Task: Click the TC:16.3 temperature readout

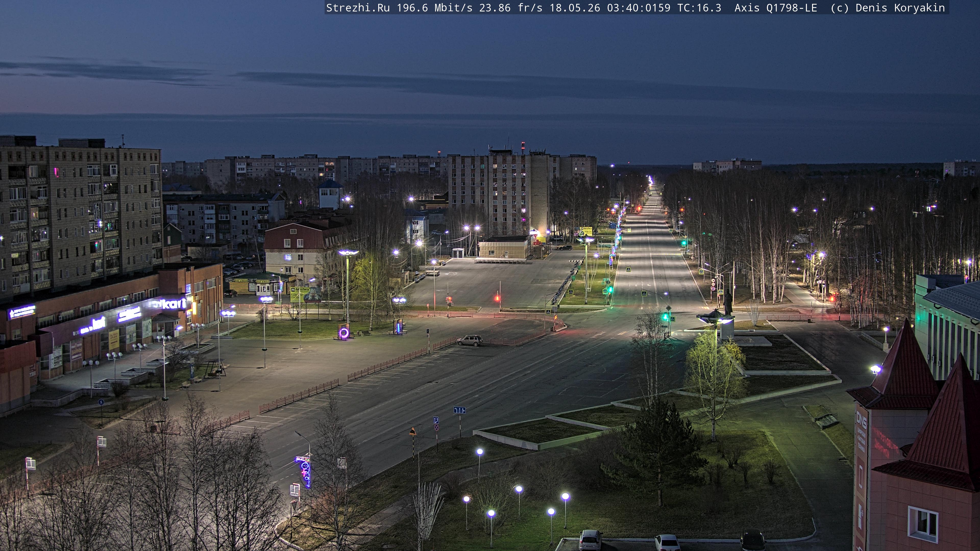Action: click(x=699, y=8)
